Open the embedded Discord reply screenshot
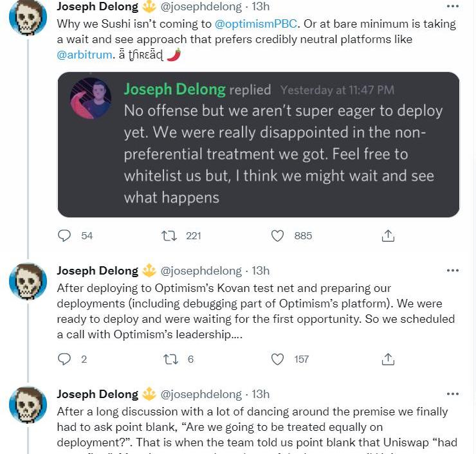Screen dimensions: 476x454 [259, 145]
